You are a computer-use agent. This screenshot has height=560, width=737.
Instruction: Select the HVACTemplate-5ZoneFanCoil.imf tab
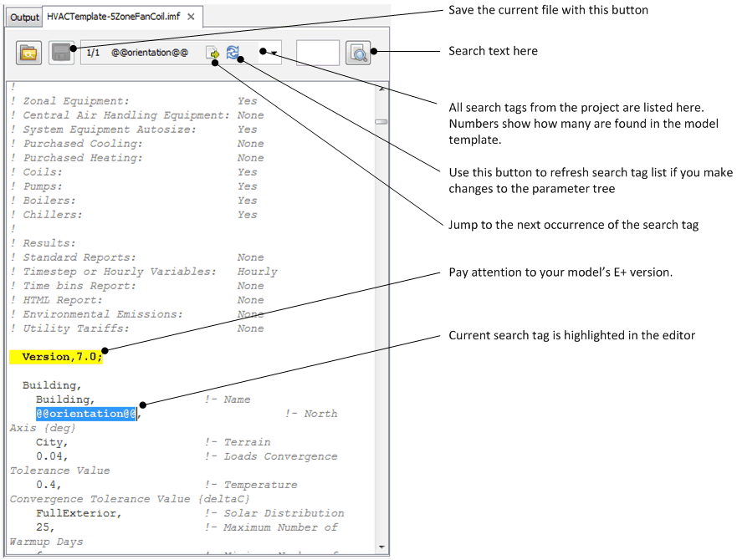113,17
